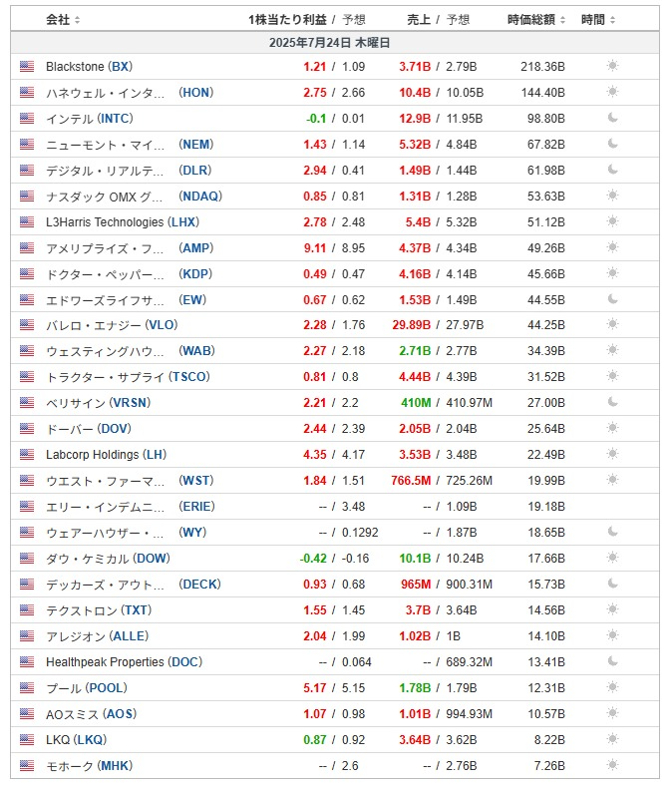
Task: Open the TSCO ticker link
Action: tap(189, 376)
